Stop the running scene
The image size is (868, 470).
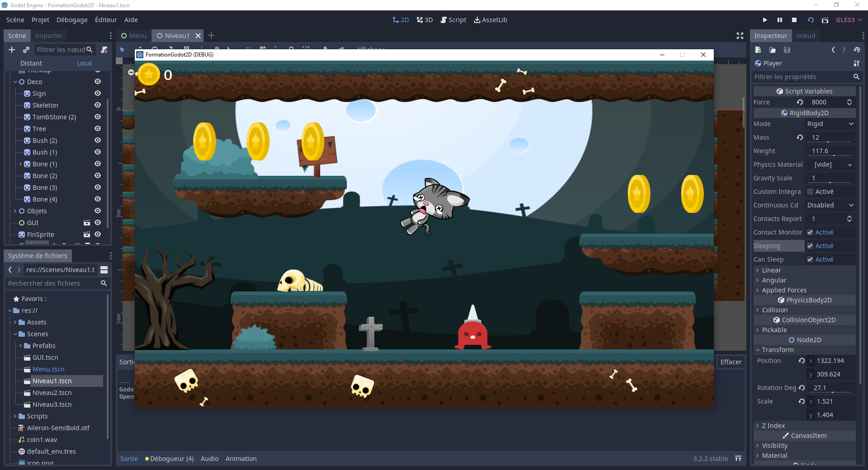click(794, 20)
